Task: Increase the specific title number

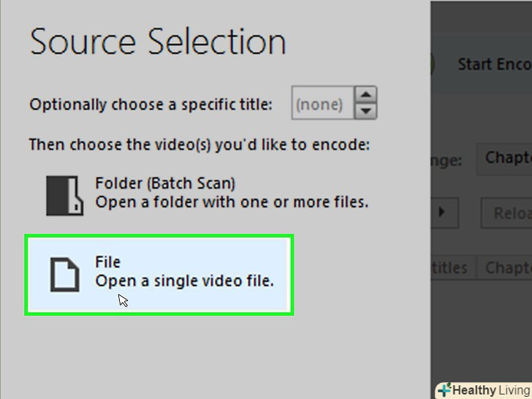Action: (366, 96)
